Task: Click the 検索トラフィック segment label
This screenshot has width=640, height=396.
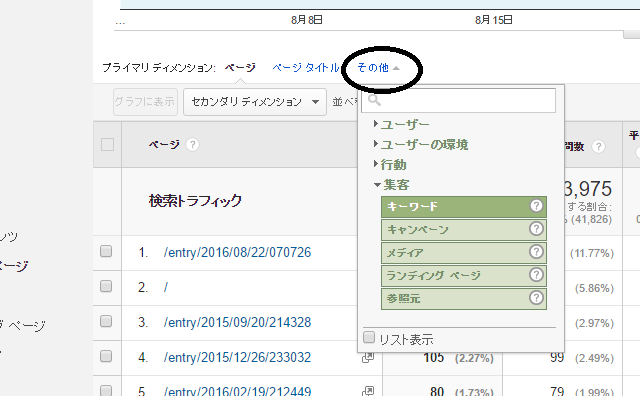Action: 195,201
